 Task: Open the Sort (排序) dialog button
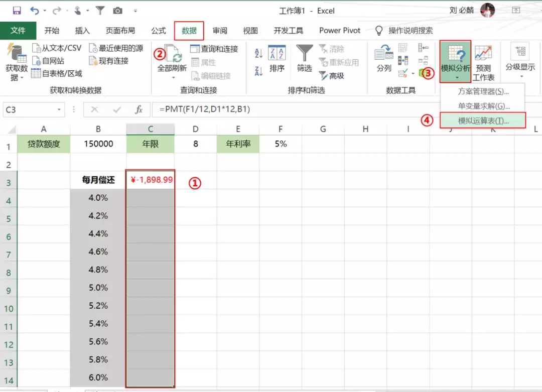277,58
